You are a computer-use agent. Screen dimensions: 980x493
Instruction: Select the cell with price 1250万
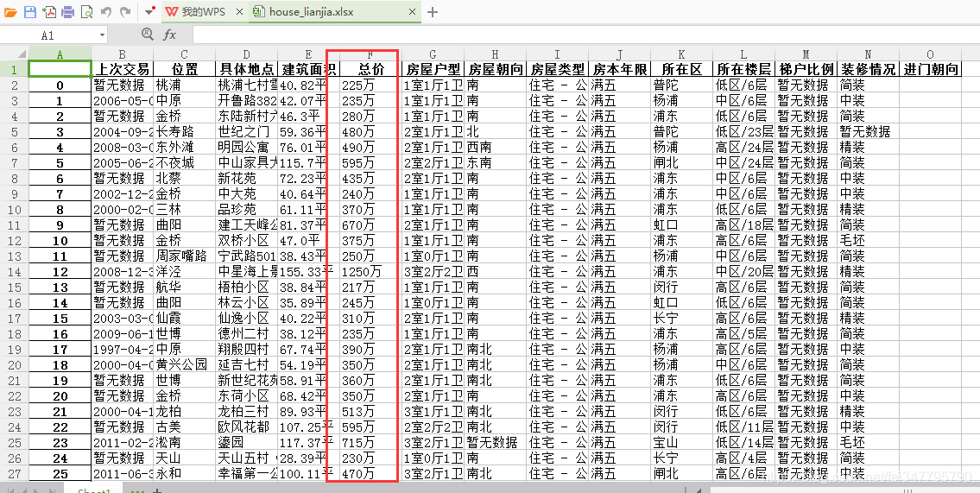click(370, 271)
